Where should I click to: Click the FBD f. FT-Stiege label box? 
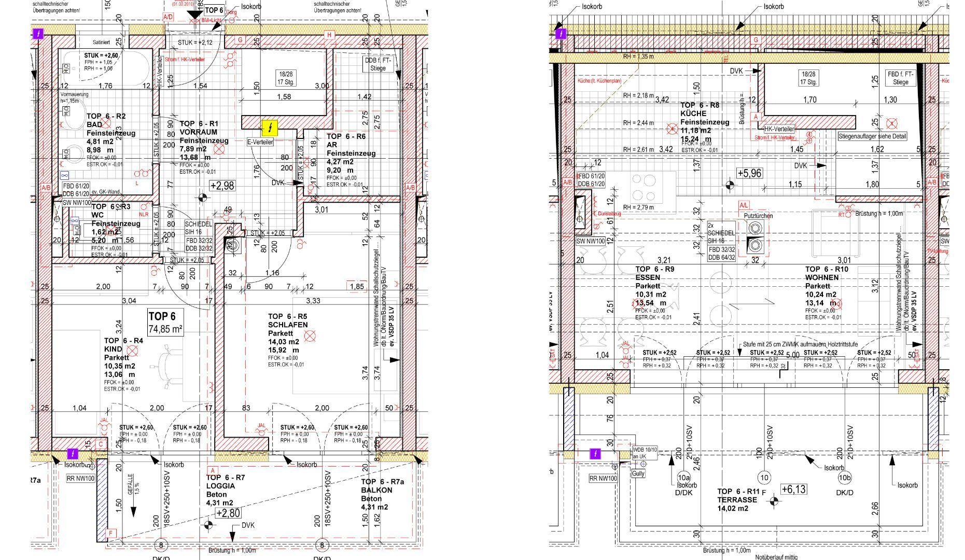(x=901, y=78)
